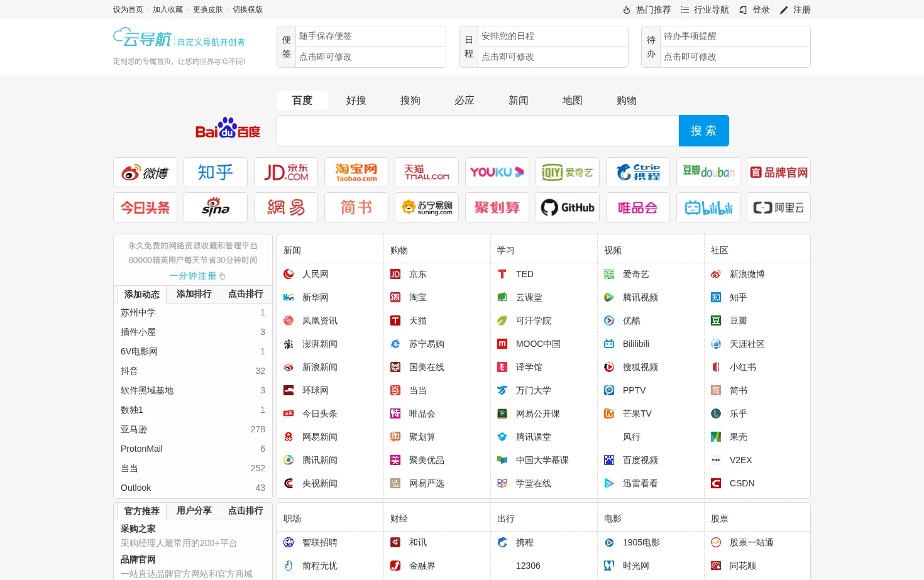Open 苏宁易购 in the 购物 list
The image size is (924, 580).
point(427,344)
